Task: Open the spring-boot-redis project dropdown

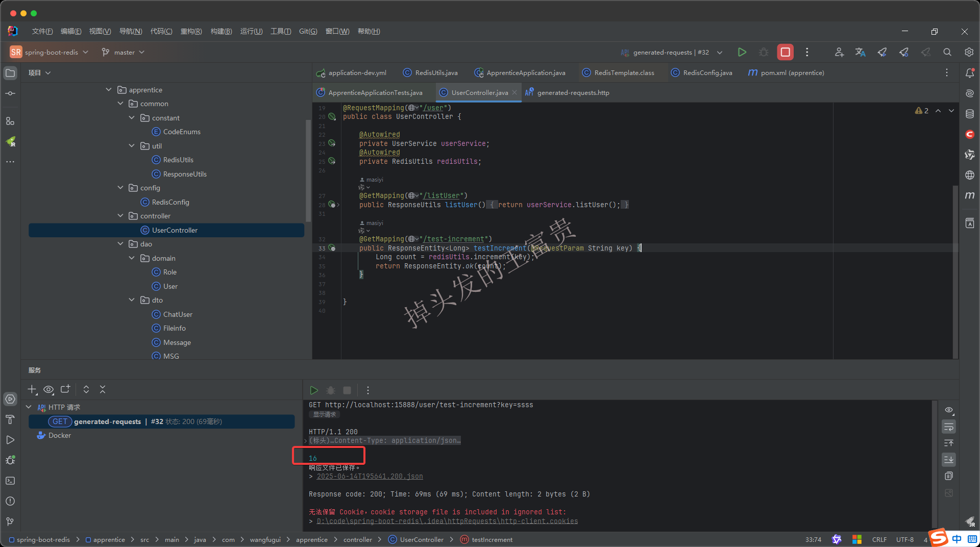Action: 50,52
